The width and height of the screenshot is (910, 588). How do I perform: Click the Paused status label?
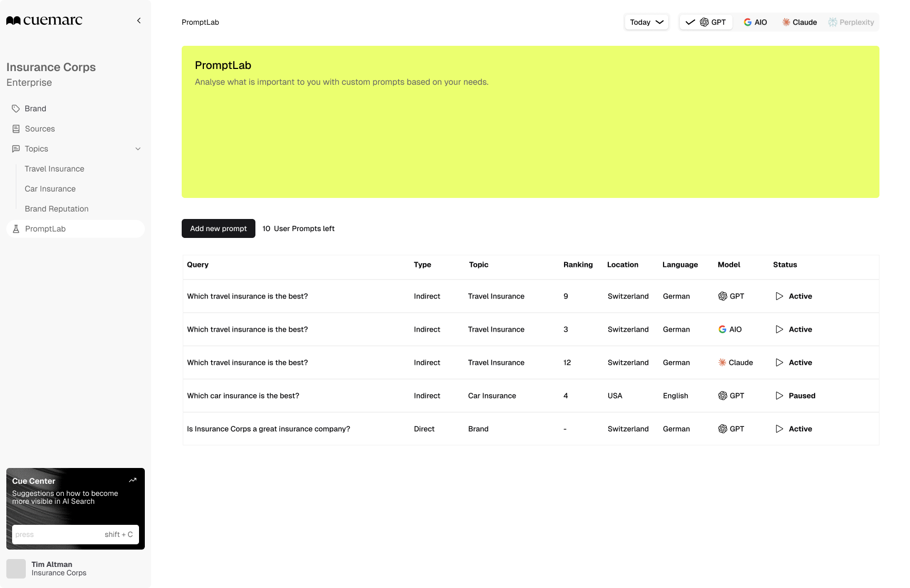(x=802, y=395)
